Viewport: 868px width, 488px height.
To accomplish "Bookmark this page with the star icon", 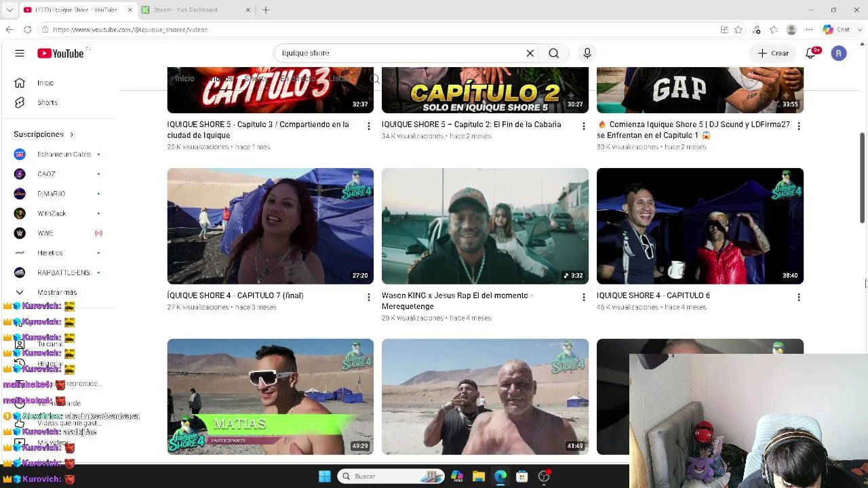I will pyautogui.click(x=738, y=30).
